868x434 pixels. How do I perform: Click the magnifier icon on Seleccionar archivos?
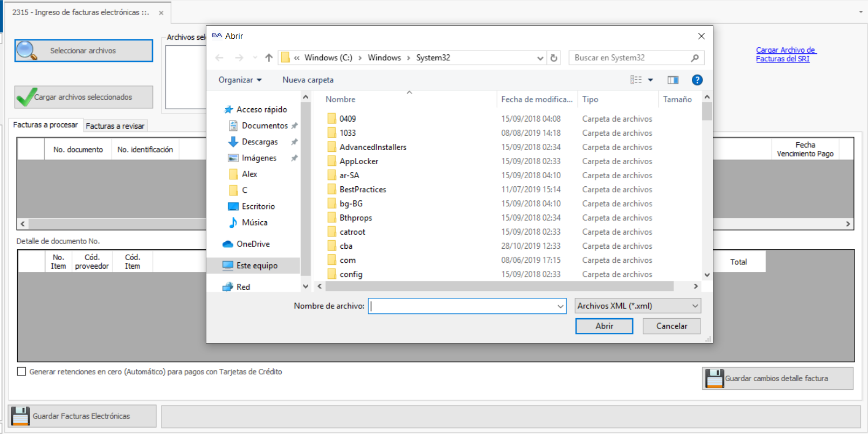coord(26,51)
